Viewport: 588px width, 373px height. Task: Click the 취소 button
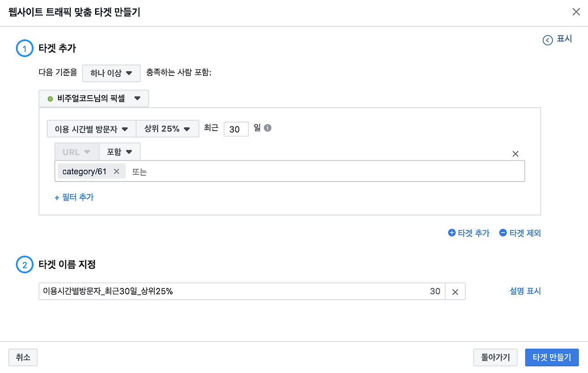pyautogui.click(x=23, y=357)
